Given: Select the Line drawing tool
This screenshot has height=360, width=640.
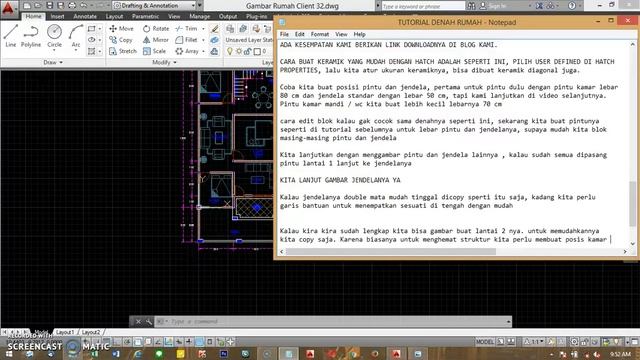Looking at the screenshot, I should coord(11,36).
